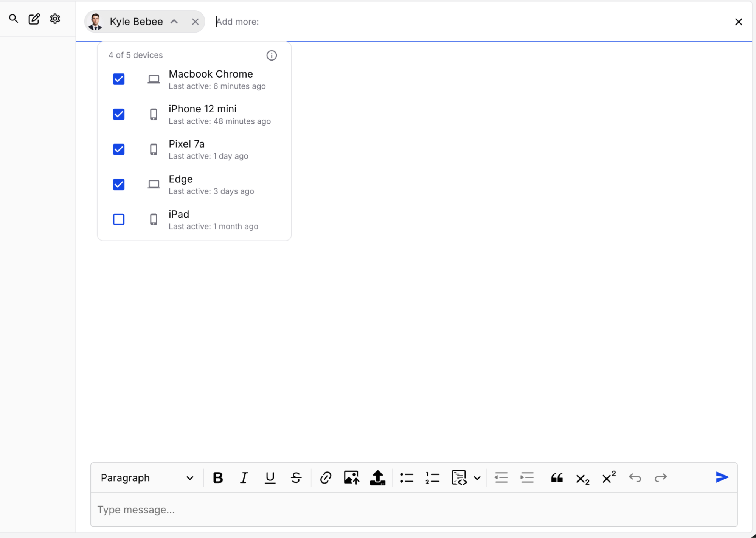Apply subscript formatting

click(582, 479)
